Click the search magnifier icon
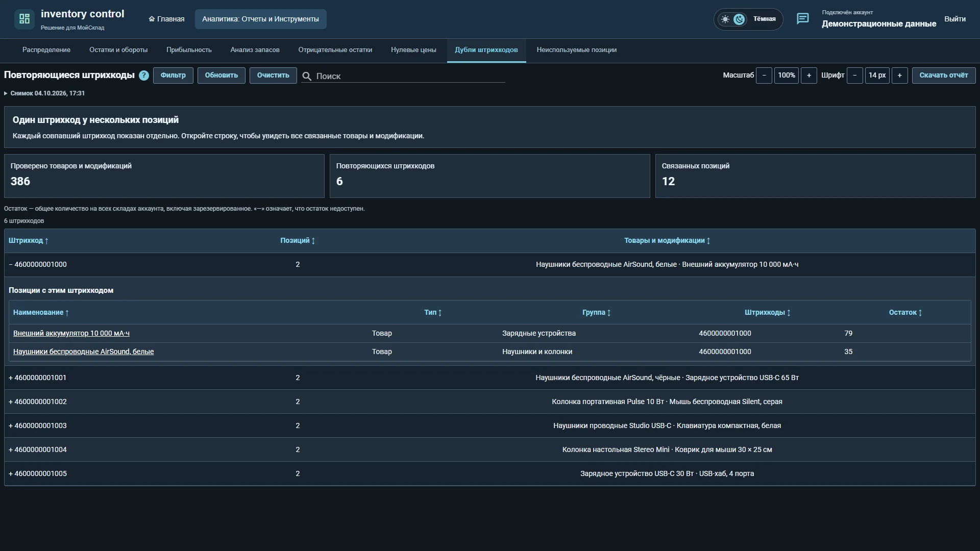980x551 pixels. (x=307, y=76)
